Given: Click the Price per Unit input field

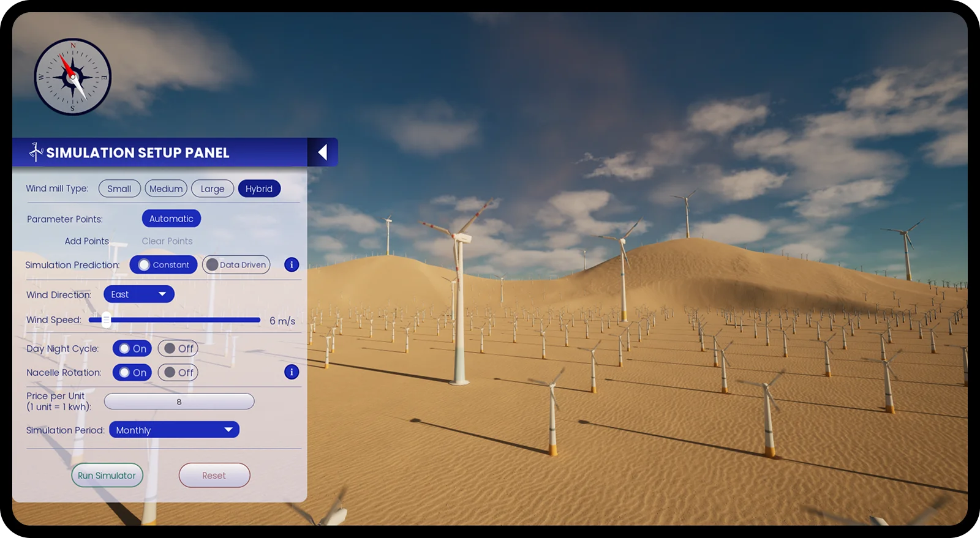Looking at the screenshot, I should pyautogui.click(x=179, y=402).
